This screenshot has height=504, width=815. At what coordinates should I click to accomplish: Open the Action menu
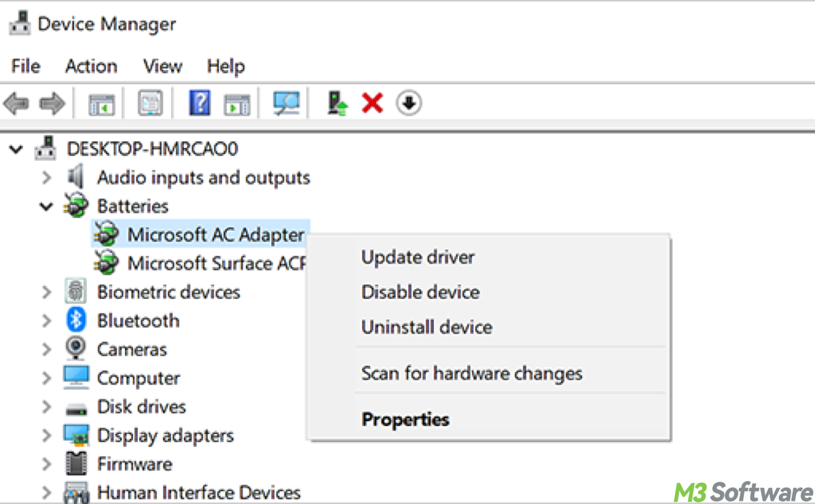pyautogui.click(x=91, y=66)
